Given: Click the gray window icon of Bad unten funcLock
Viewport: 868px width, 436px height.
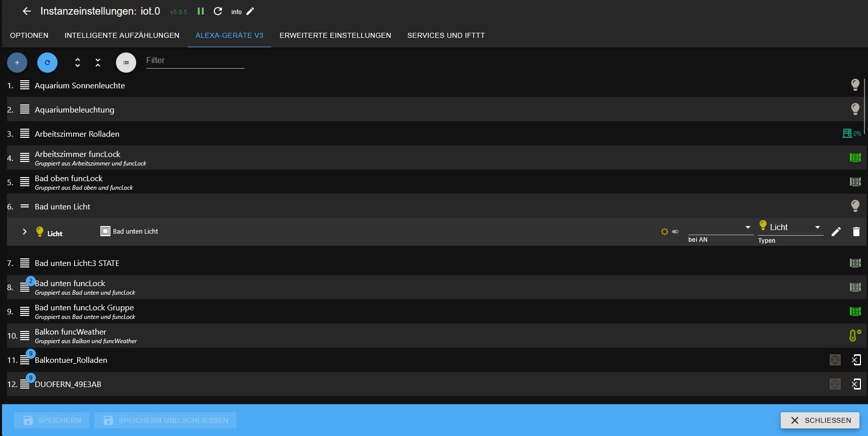Looking at the screenshot, I should coord(855,287).
